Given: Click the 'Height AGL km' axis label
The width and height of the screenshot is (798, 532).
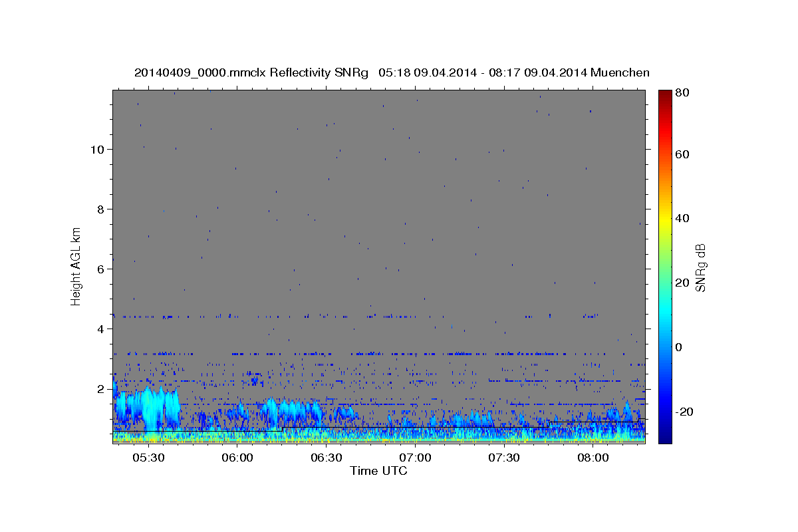Looking at the screenshot, I should point(76,267).
